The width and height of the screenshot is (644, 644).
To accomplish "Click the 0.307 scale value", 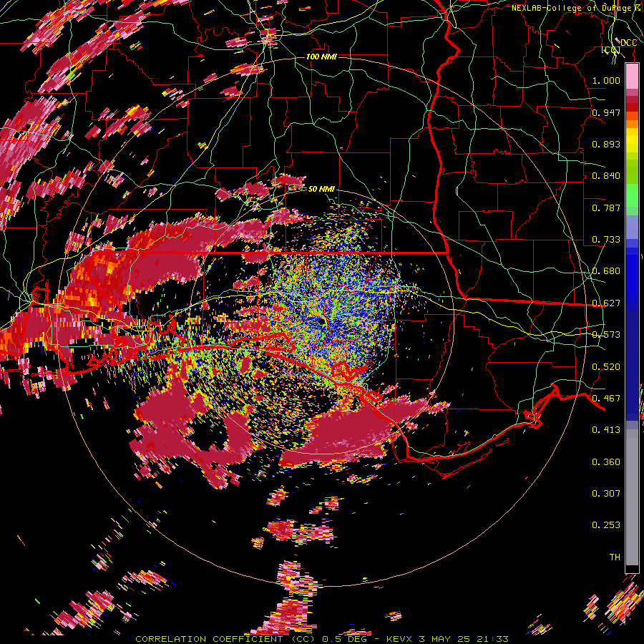I will click(606, 494).
